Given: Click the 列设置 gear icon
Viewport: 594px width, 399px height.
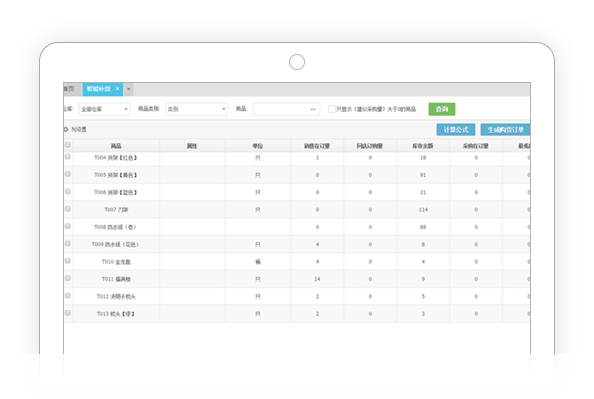Looking at the screenshot, I should pyautogui.click(x=66, y=130).
